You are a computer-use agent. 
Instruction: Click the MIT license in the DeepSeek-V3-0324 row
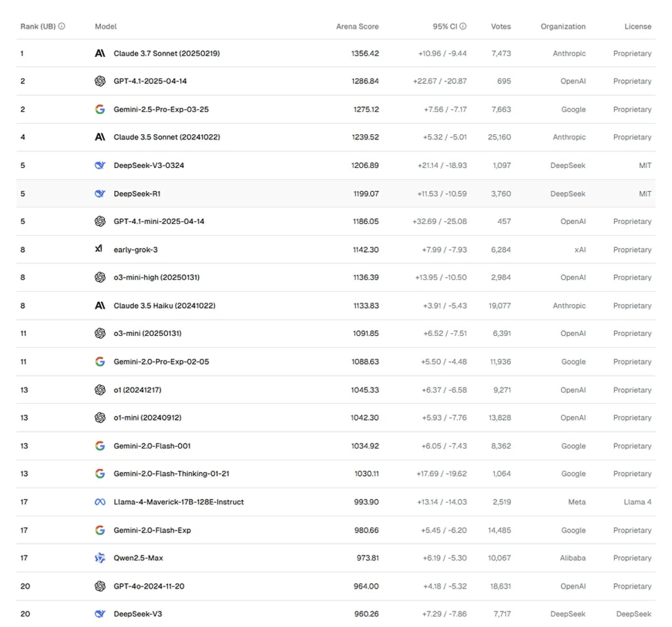[x=645, y=165]
